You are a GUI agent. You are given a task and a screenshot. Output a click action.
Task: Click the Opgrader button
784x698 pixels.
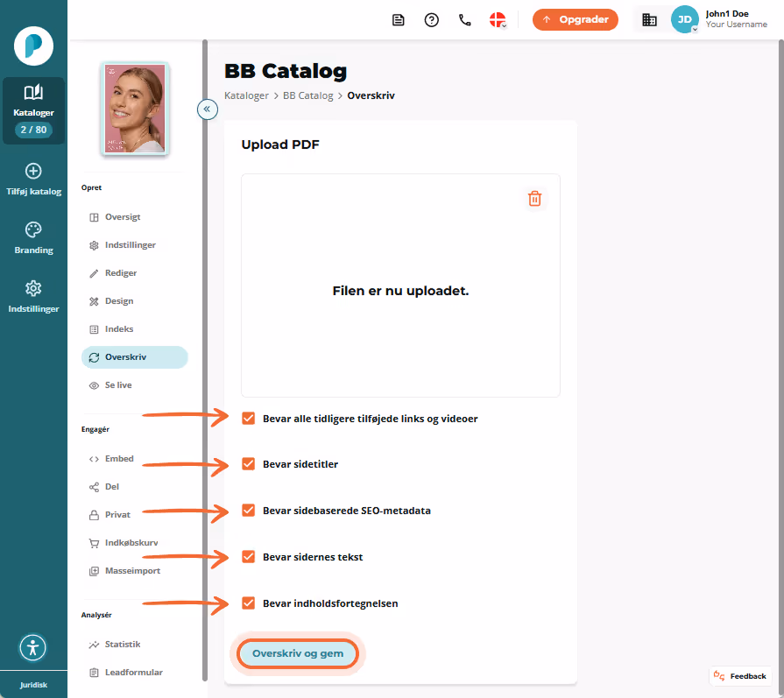575,19
